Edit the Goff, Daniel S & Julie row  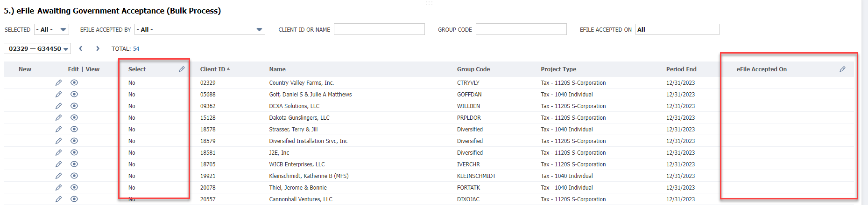point(58,94)
